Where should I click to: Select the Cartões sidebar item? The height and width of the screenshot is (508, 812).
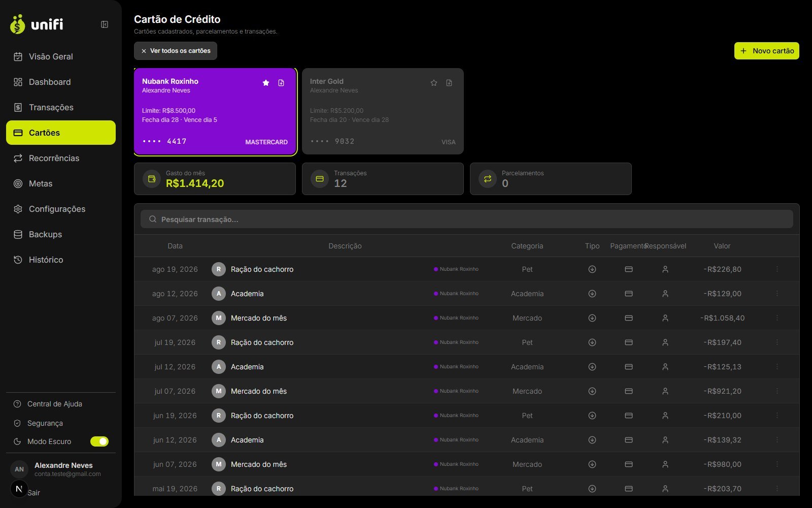(x=61, y=133)
